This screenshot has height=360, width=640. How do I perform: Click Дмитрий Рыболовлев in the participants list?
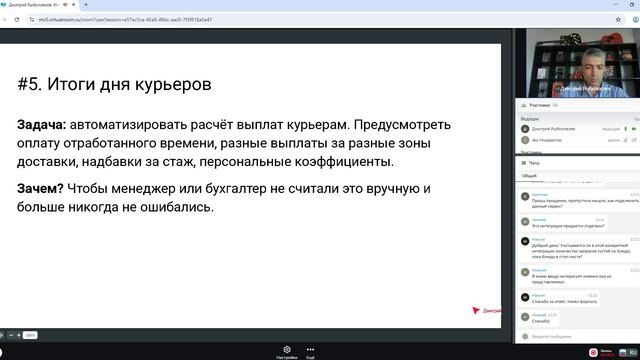(x=553, y=129)
